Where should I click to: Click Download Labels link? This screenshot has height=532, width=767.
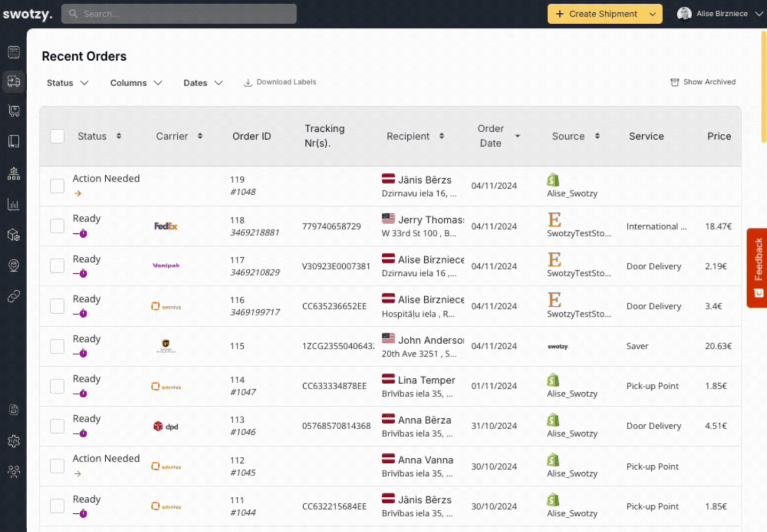click(x=280, y=82)
